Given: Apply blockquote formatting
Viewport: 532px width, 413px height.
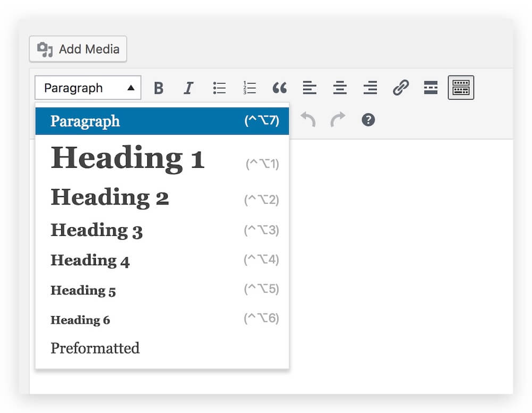Looking at the screenshot, I should (279, 88).
